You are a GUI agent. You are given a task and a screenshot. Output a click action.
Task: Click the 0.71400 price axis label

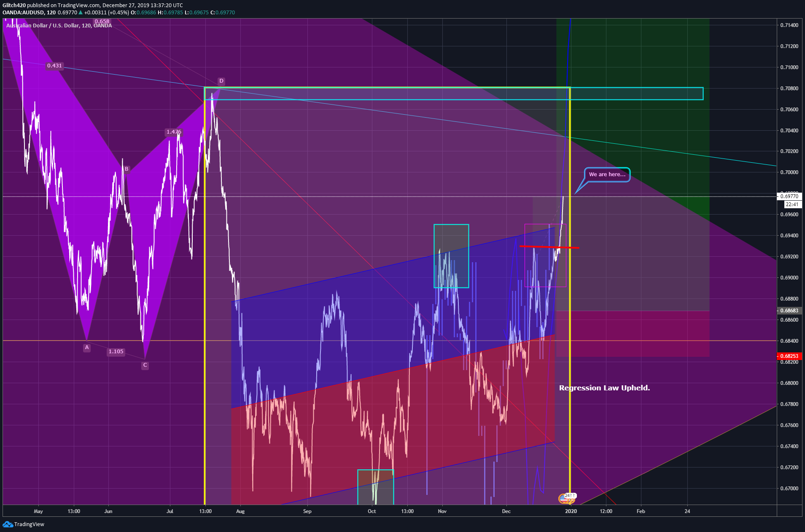(789, 25)
